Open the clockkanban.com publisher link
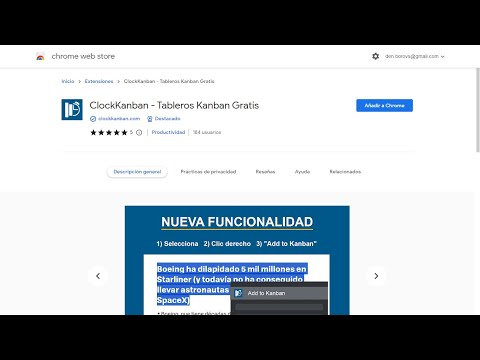 tap(119, 119)
